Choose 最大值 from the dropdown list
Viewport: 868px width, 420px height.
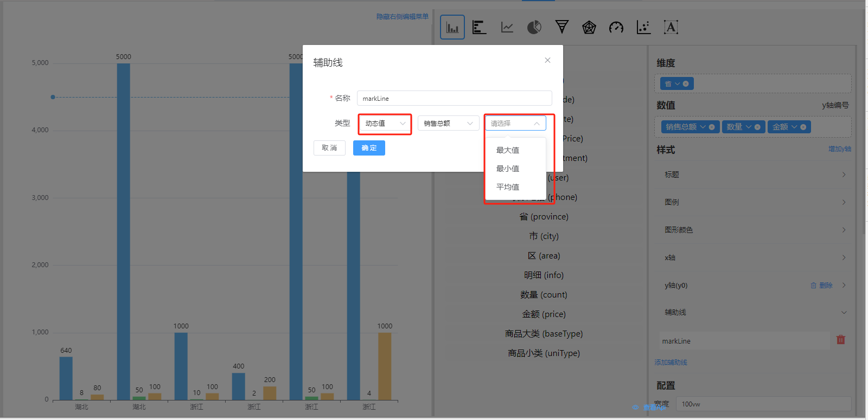point(508,150)
